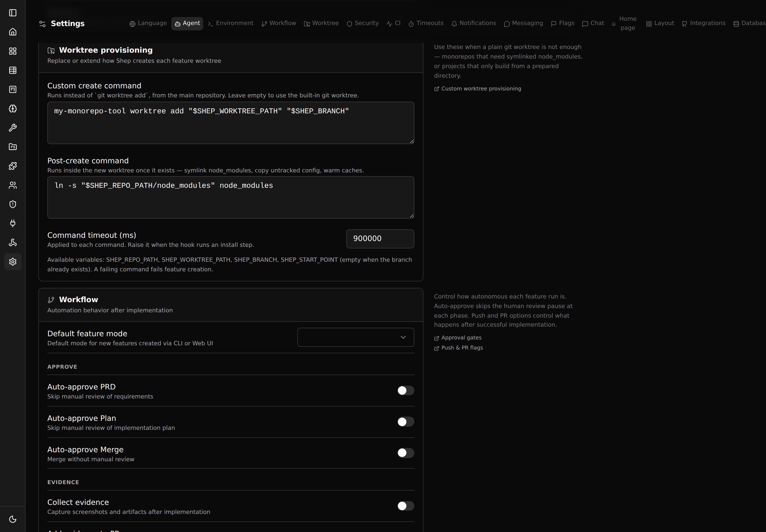Click the Settings sliders icon beside title
Screen dimensions: 766x532
click(42, 24)
